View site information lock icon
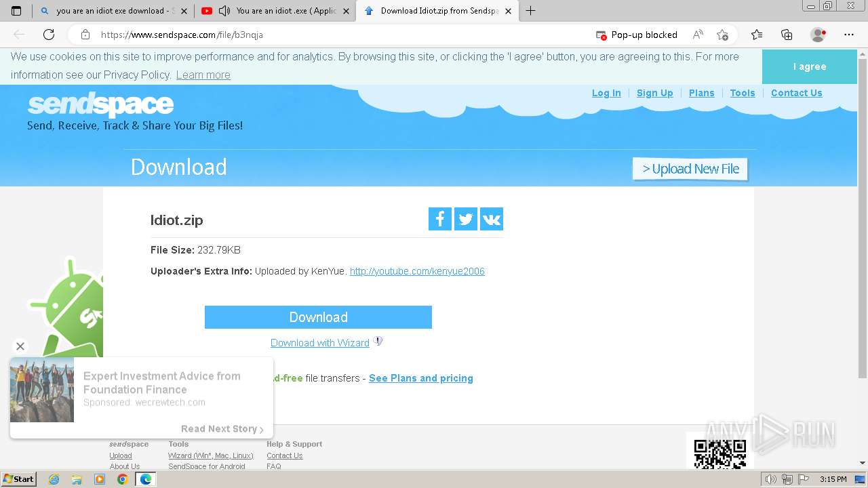Viewport: 868px width, 488px height. (85, 35)
